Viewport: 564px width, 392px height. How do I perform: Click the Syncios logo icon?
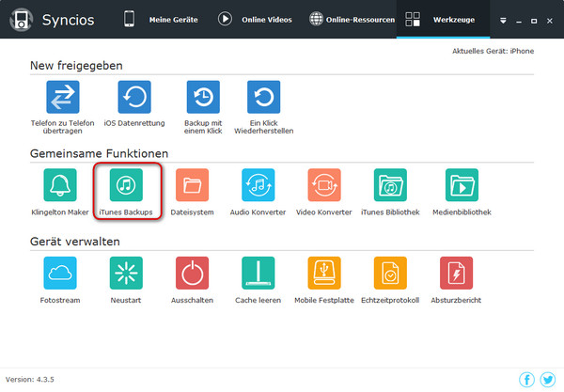pos(21,20)
